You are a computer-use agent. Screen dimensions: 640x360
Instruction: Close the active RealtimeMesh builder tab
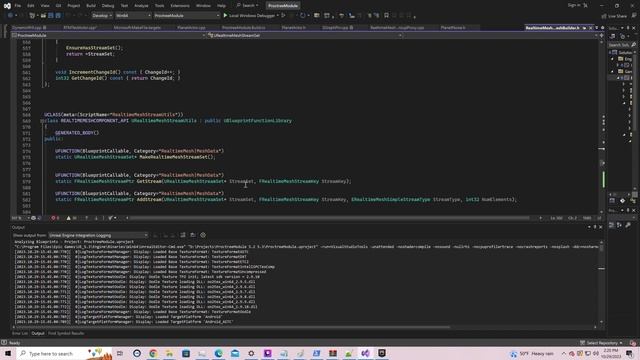tap(591, 28)
